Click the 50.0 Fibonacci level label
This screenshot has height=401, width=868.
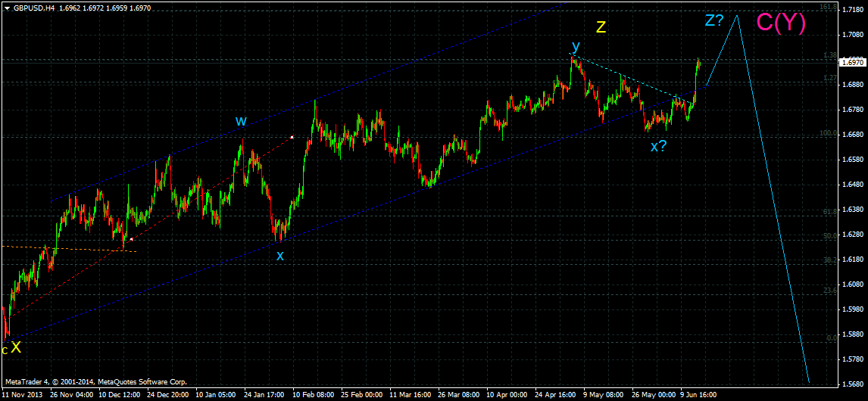click(x=832, y=235)
